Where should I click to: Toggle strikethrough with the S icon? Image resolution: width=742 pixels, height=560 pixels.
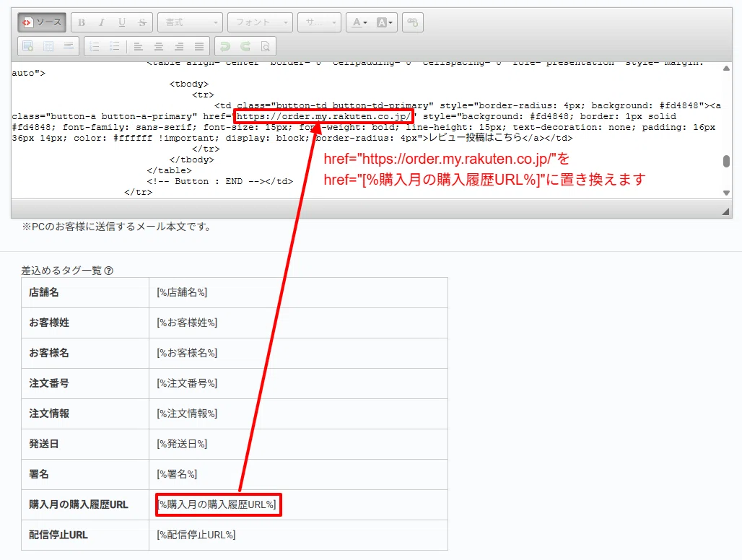click(142, 22)
